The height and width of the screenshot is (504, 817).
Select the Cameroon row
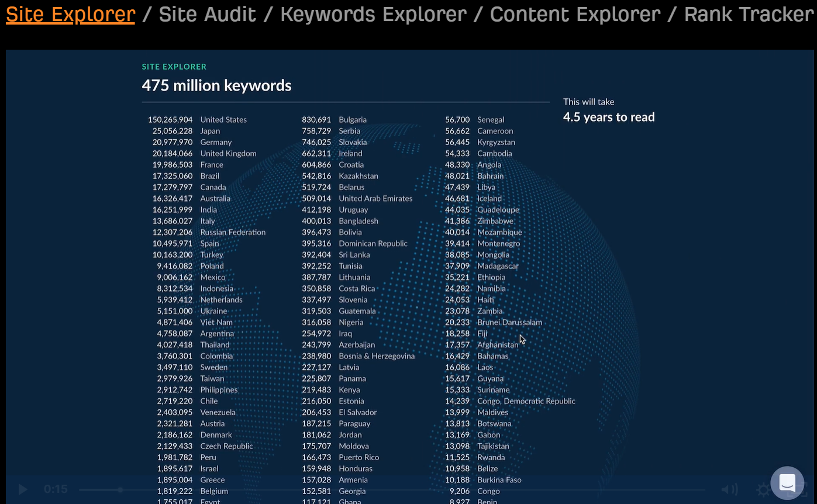(x=479, y=131)
